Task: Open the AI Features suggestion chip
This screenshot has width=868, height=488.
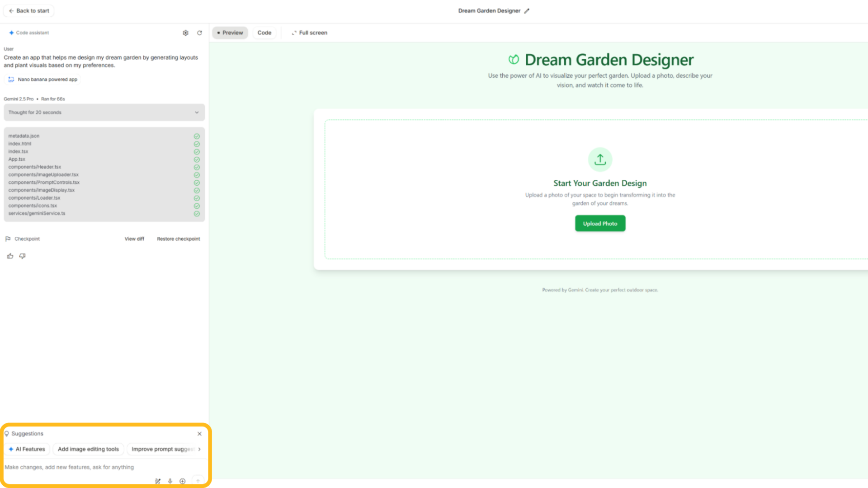Action: tap(27, 449)
